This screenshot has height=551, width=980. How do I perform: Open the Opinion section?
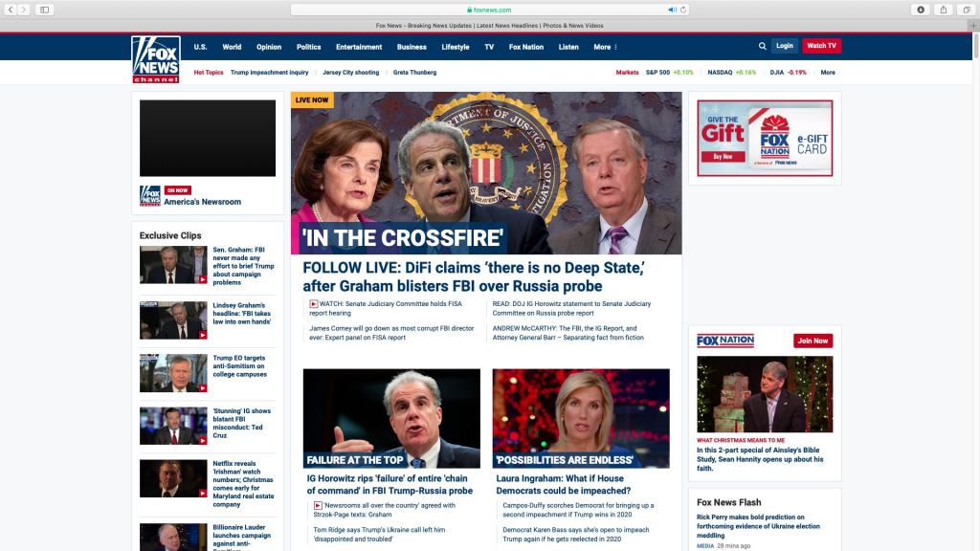[269, 47]
